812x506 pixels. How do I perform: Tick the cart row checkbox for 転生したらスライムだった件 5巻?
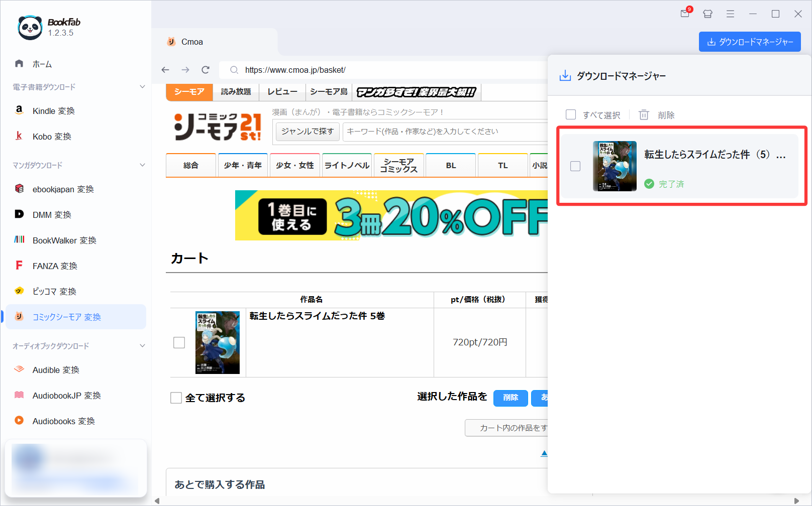(179, 342)
